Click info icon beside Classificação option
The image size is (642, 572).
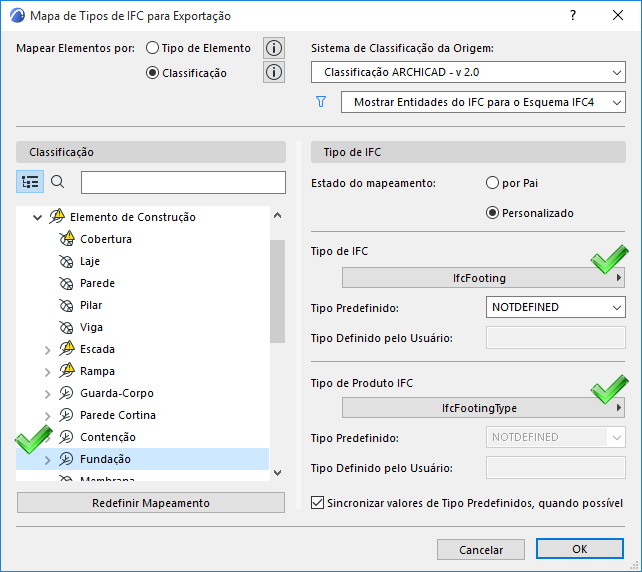(x=274, y=72)
